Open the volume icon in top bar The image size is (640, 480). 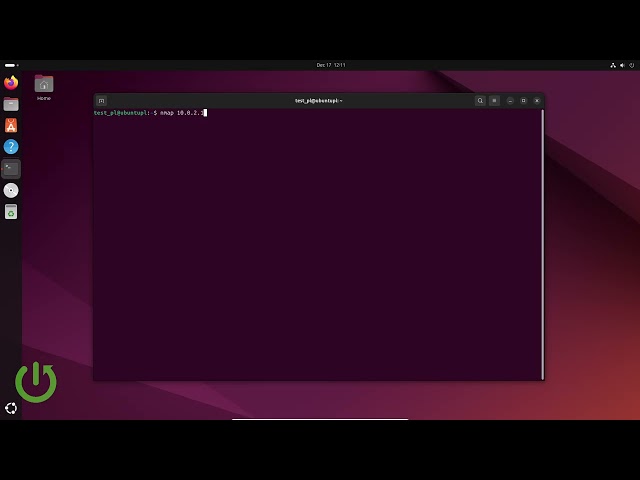tap(622, 65)
